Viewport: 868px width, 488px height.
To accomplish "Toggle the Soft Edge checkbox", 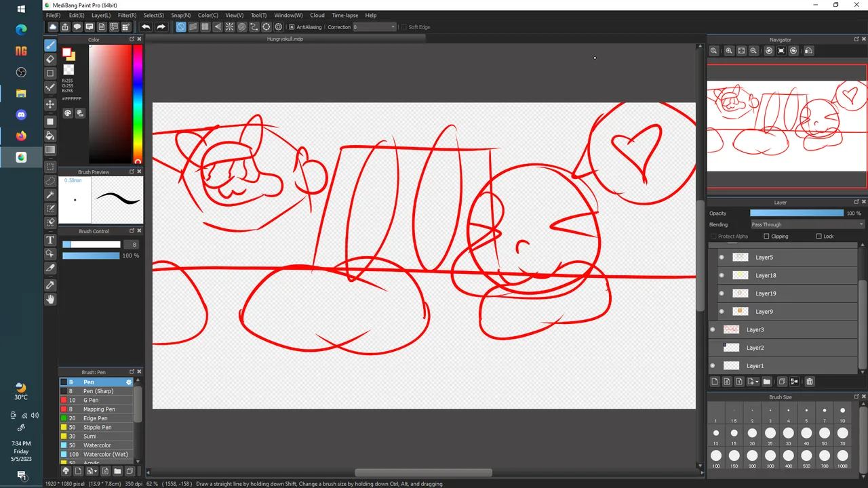I will pos(403,27).
